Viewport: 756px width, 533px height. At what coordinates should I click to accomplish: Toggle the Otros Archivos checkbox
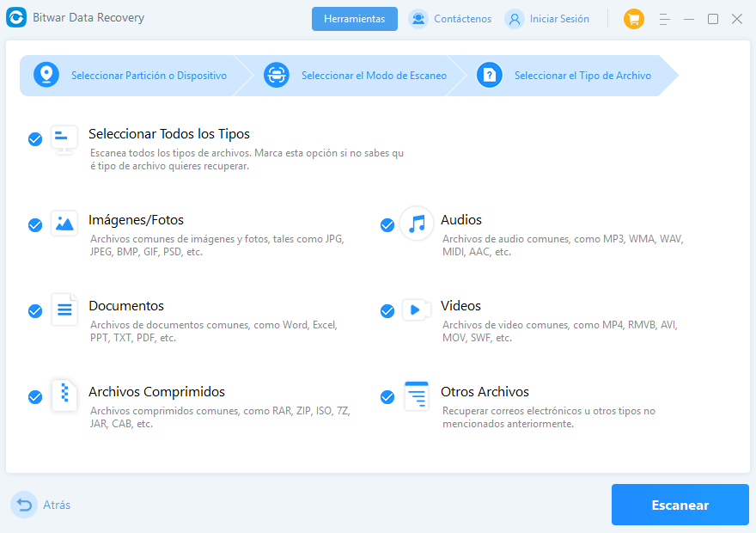[387, 397]
